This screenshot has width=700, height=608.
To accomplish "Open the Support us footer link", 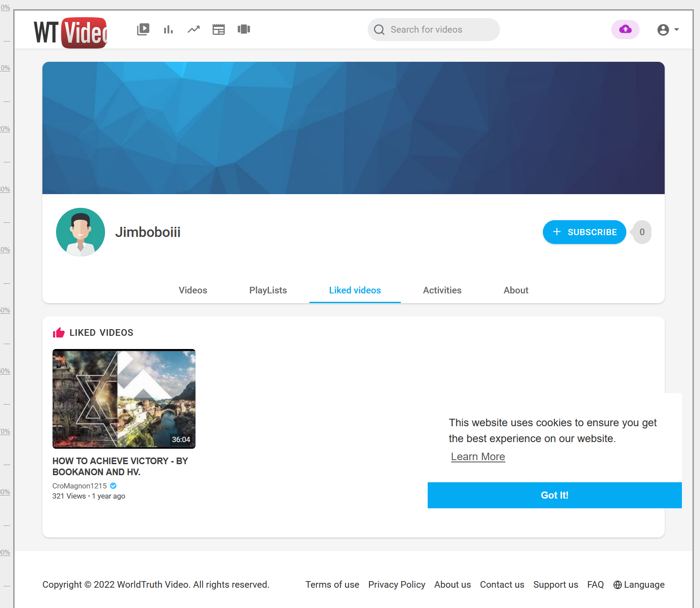I will coord(556,585).
